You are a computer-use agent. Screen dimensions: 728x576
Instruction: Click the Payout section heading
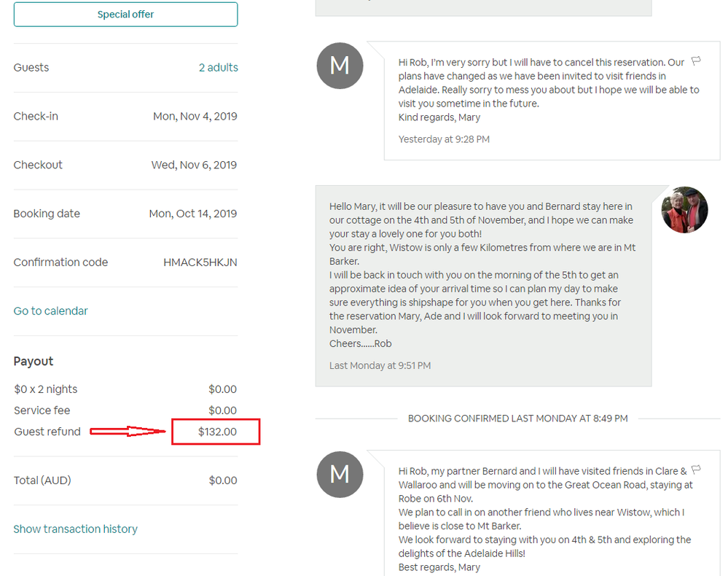[34, 362]
